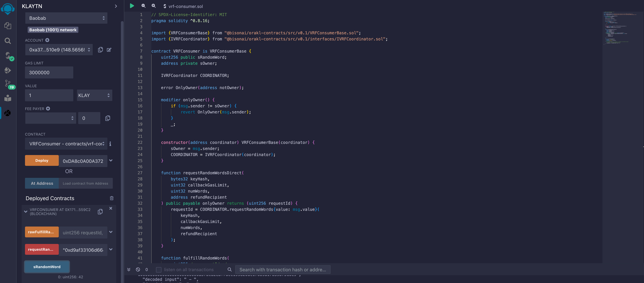Screen dimensions: 644x283
Task: Clear the terminal console
Action: pyautogui.click(x=138, y=269)
